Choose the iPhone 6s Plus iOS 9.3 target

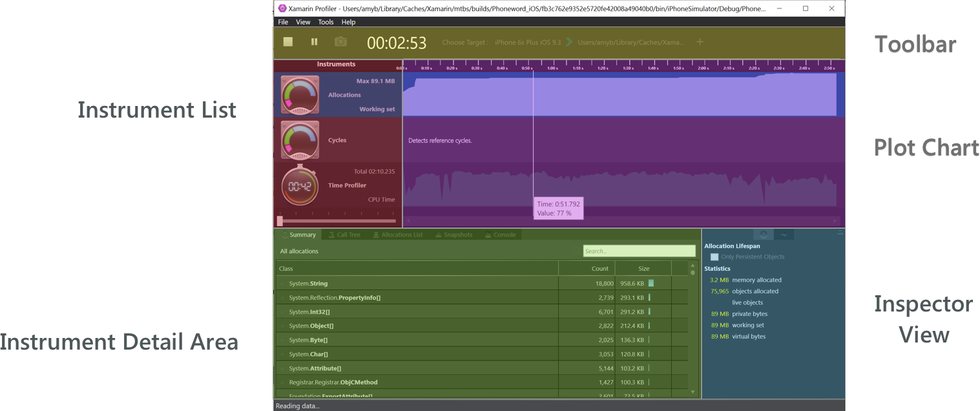[x=528, y=43]
